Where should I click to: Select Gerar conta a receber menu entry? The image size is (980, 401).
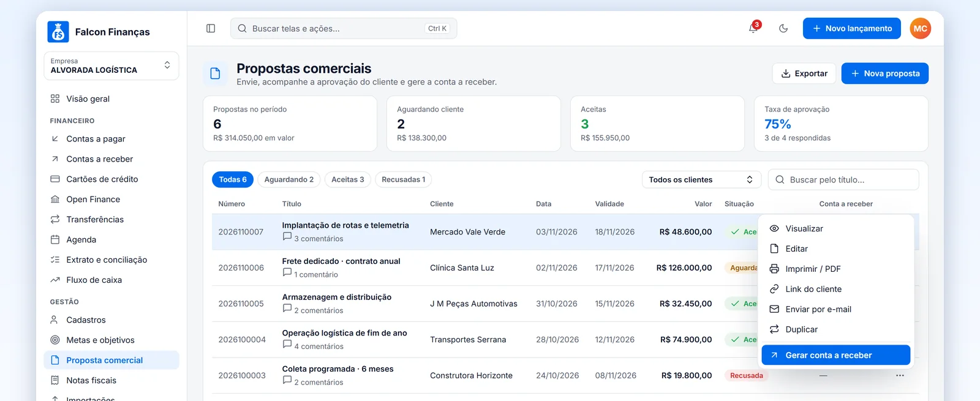click(x=836, y=355)
